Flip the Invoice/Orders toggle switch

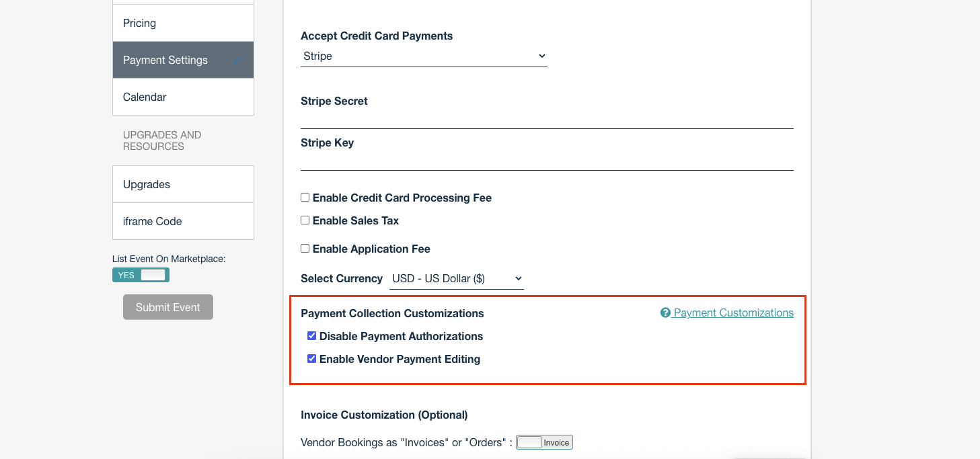point(544,442)
